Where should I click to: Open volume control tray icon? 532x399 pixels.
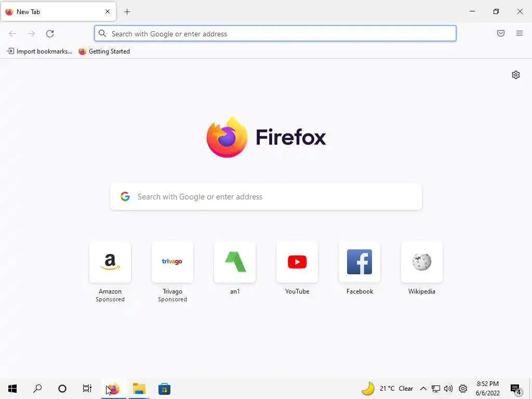pos(448,389)
